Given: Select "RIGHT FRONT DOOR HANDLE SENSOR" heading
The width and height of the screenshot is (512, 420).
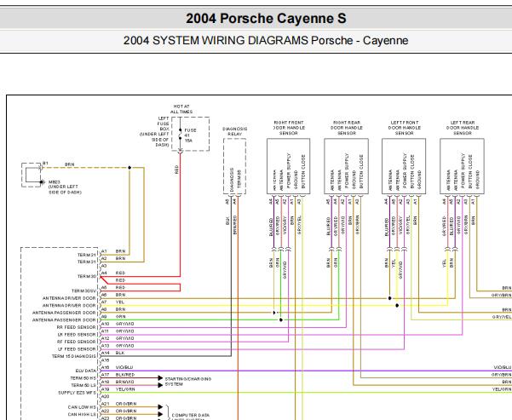Looking at the screenshot, I should (289, 128).
